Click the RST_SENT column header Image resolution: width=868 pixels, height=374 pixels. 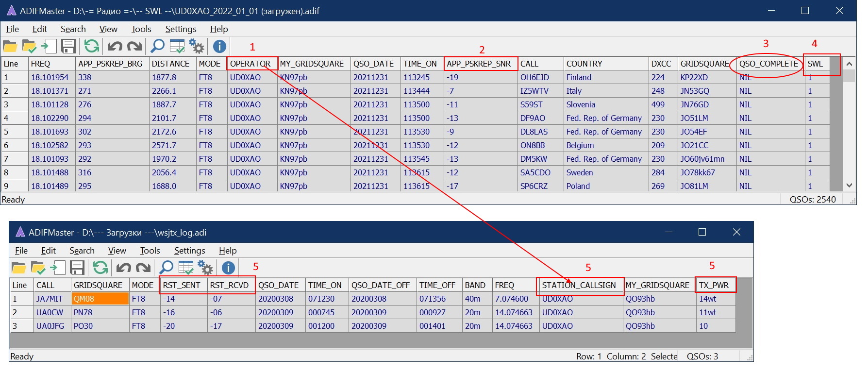click(x=184, y=285)
